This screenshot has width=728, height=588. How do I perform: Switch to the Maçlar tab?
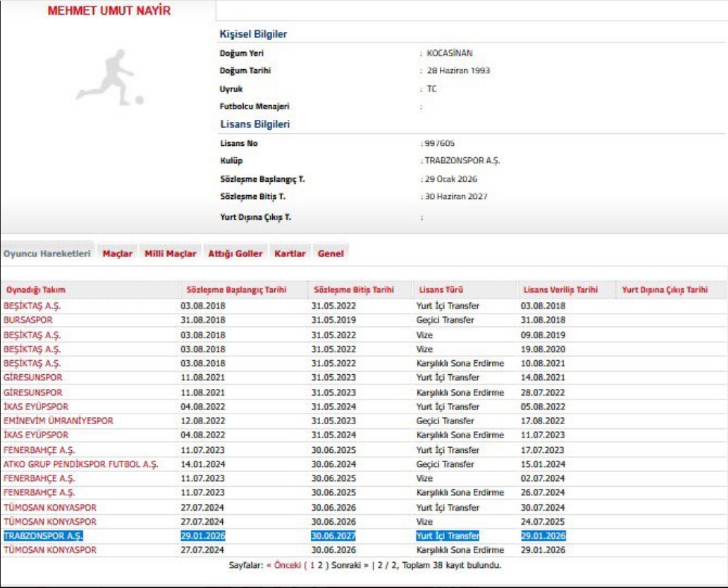pyautogui.click(x=117, y=254)
